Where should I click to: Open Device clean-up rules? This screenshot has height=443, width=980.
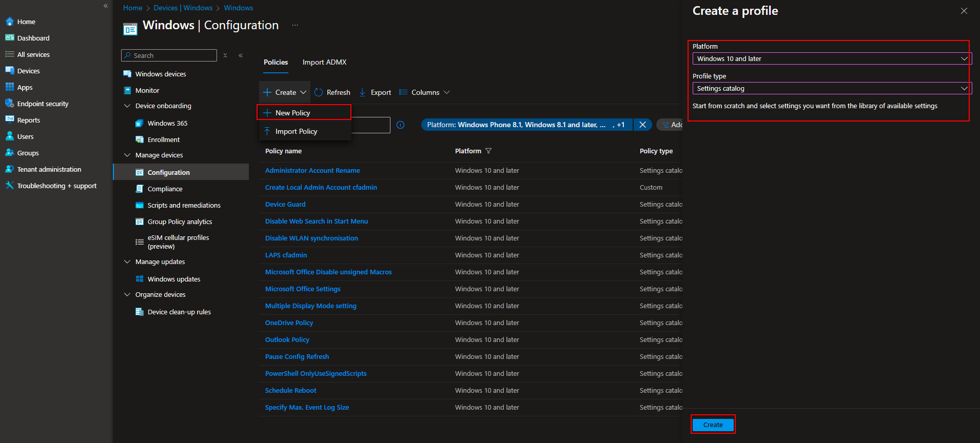point(179,312)
